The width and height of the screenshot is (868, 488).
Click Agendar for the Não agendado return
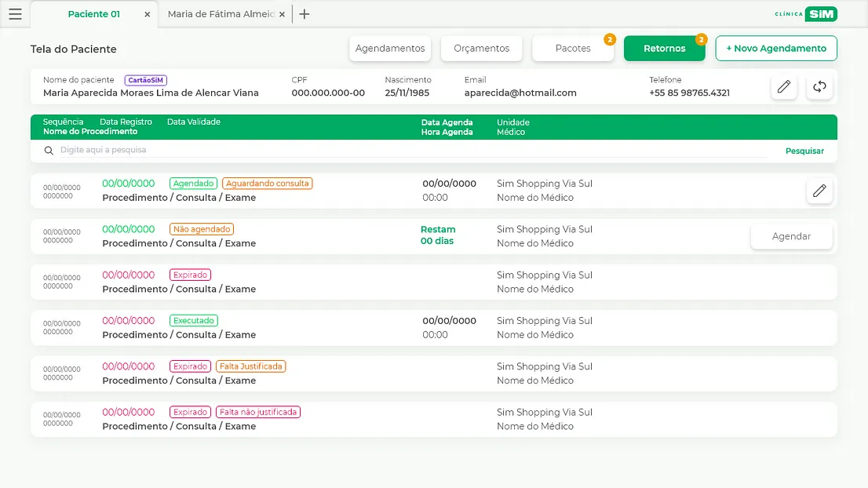tap(791, 236)
